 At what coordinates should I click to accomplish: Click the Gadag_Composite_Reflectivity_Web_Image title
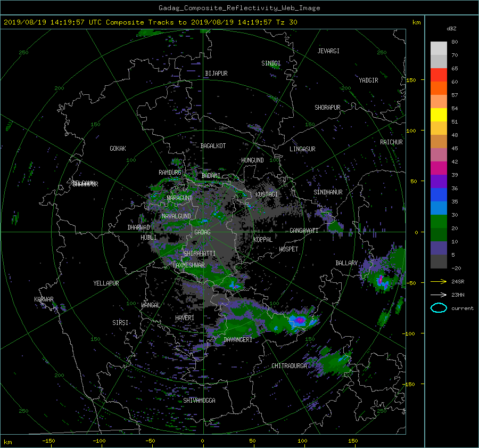[x=239, y=8]
